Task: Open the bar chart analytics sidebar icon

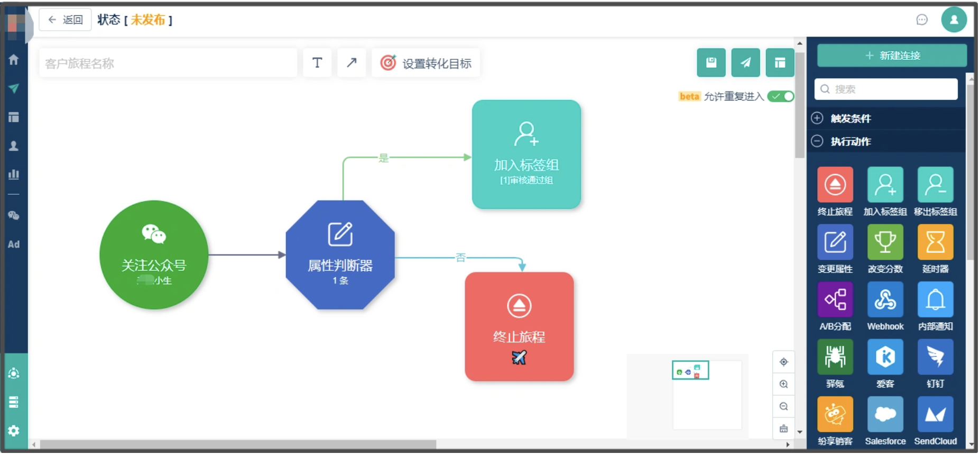Action: [14, 174]
